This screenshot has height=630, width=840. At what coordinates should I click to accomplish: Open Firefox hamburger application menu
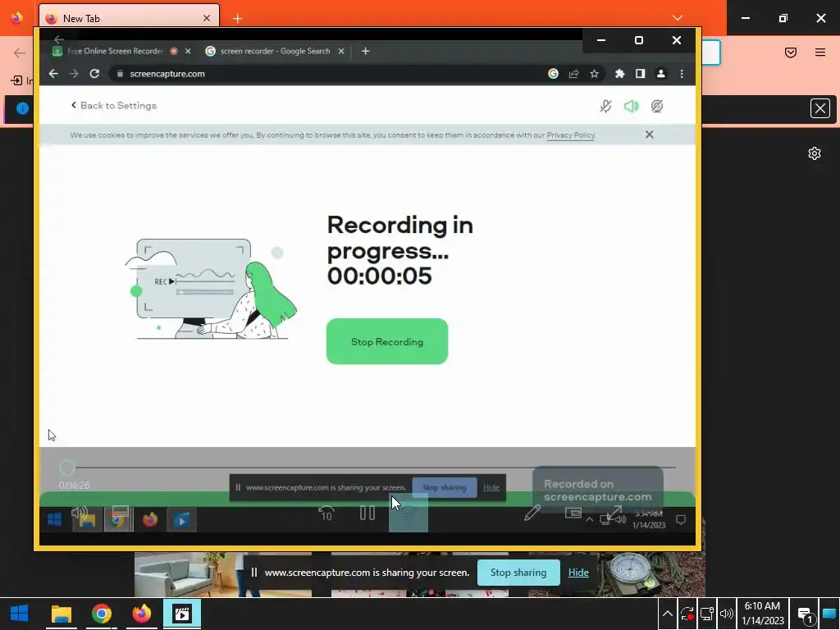pyautogui.click(x=820, y=52)
